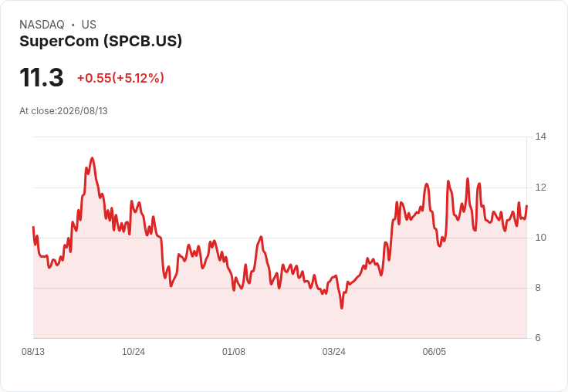This screenshot has height=392, width=568.
Task: Click the 12 y-axis price label
Action: point(541,188)
